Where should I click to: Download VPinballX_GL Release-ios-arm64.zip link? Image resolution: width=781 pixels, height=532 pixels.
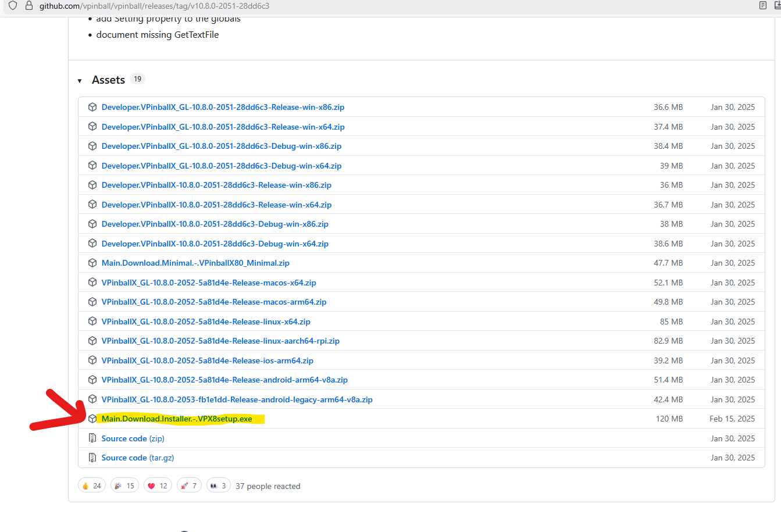click(208, 360)
